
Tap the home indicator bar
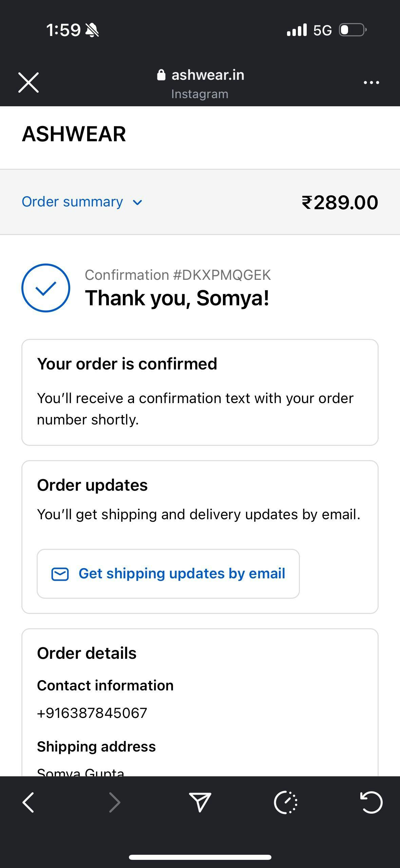click(x=200, y=857)
